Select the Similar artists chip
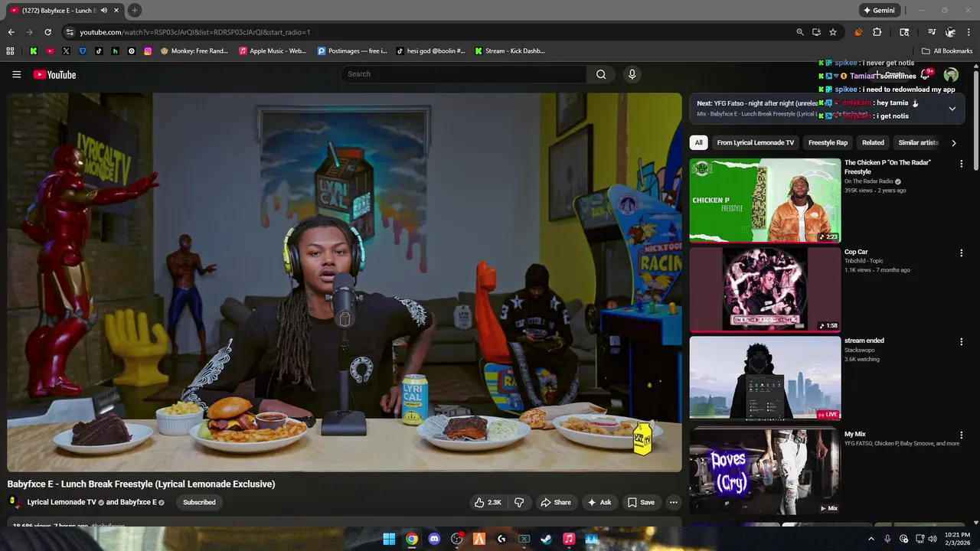The image size is (980, 551). [918, 142]
